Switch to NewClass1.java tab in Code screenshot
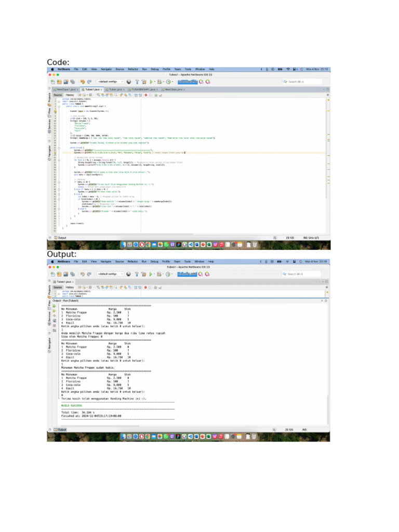The height and width of the screenshot is (532, 399). click(66, 89)
